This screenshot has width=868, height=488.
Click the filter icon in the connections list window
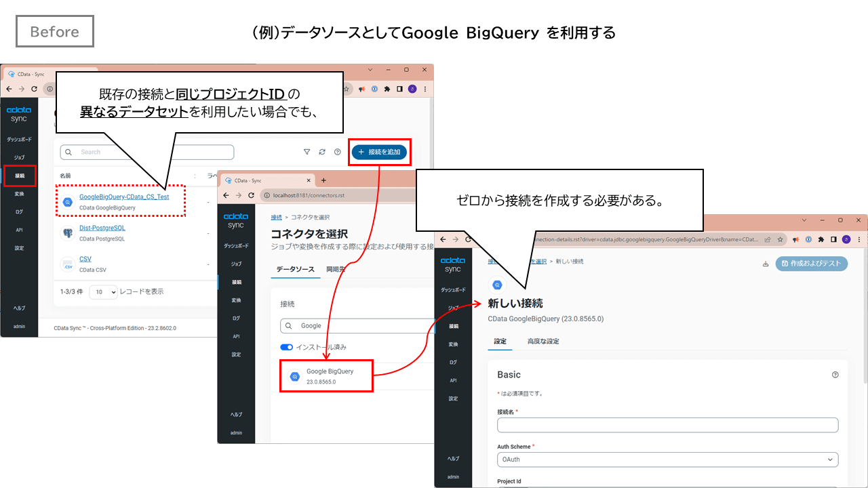307,152
